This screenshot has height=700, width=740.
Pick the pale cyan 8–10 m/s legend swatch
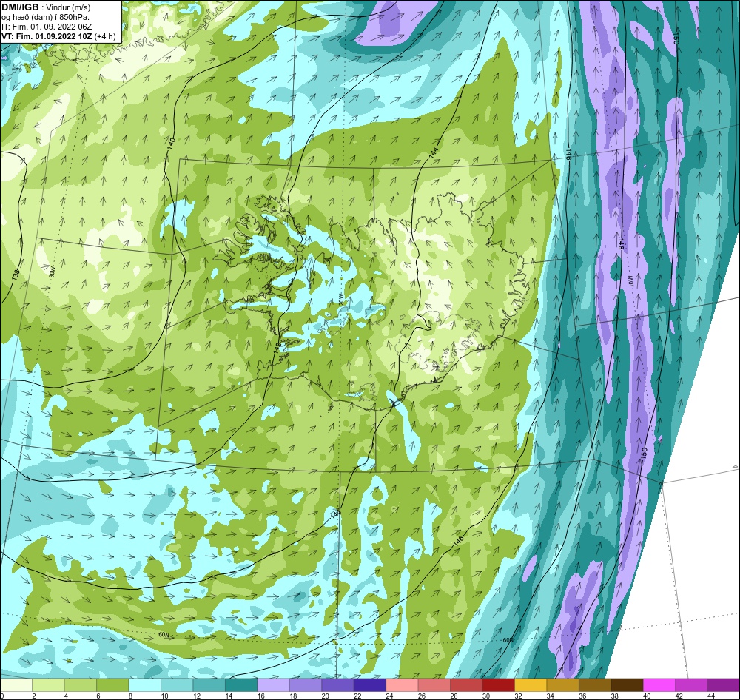pos(145,685)
